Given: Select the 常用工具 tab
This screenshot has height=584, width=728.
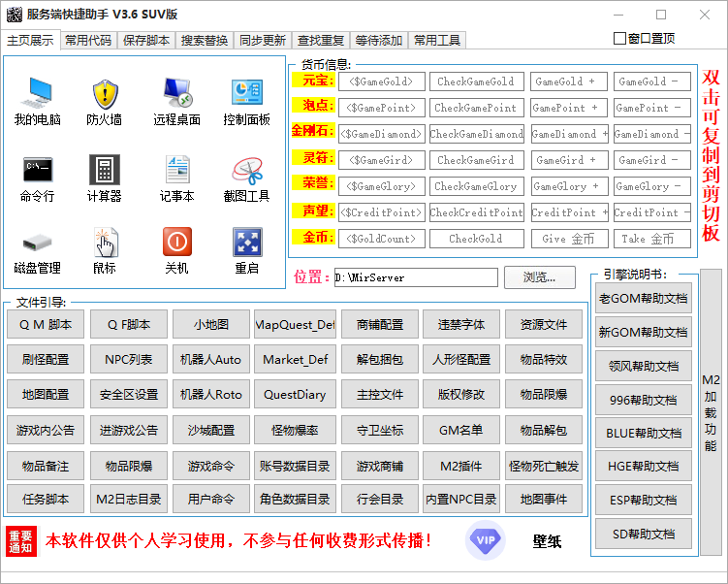Looking at the screenshot, I should tap(437, 41).
